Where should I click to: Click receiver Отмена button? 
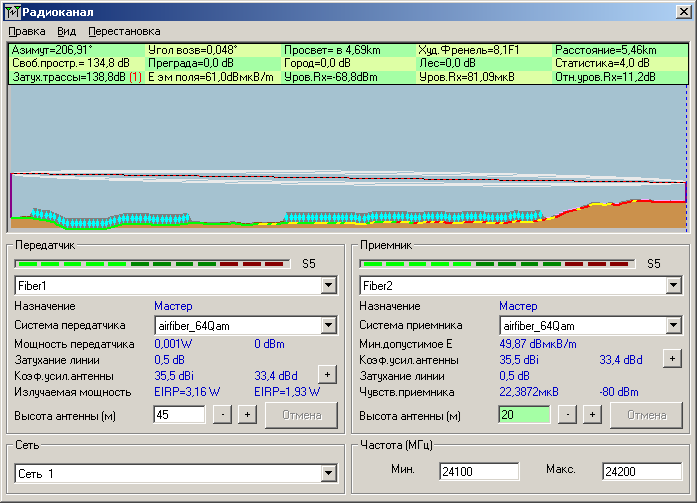[x=646, y=415]
